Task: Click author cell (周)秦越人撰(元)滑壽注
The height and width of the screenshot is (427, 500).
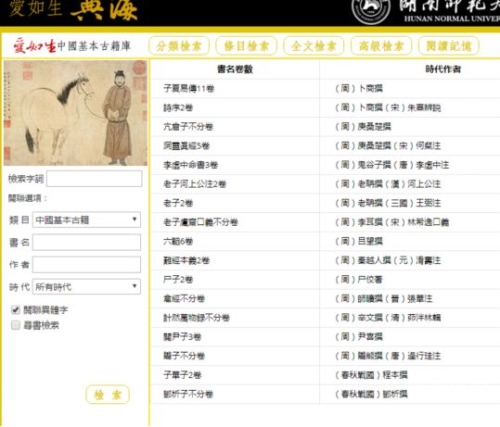Action: pos(388,260)
